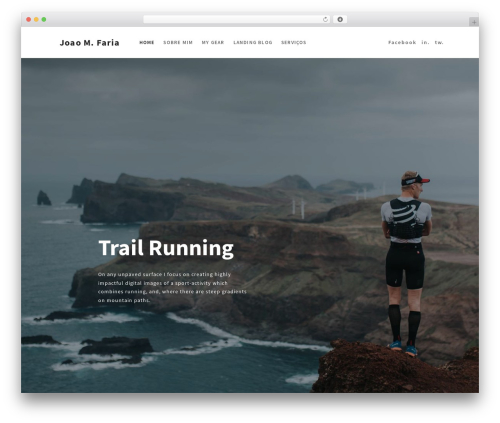Open the 'in.' social link
The height and width of the screenshot is (423, 500).
coord(425,42)
